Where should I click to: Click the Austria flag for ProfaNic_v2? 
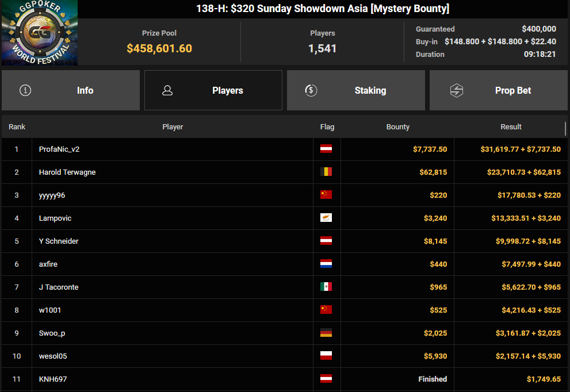[326, 149]
